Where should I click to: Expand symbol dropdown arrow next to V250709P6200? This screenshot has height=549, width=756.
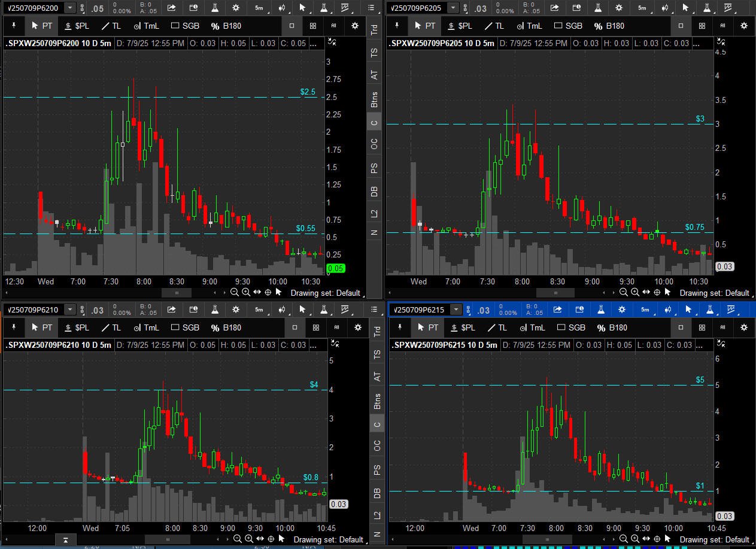coord(70,8)
